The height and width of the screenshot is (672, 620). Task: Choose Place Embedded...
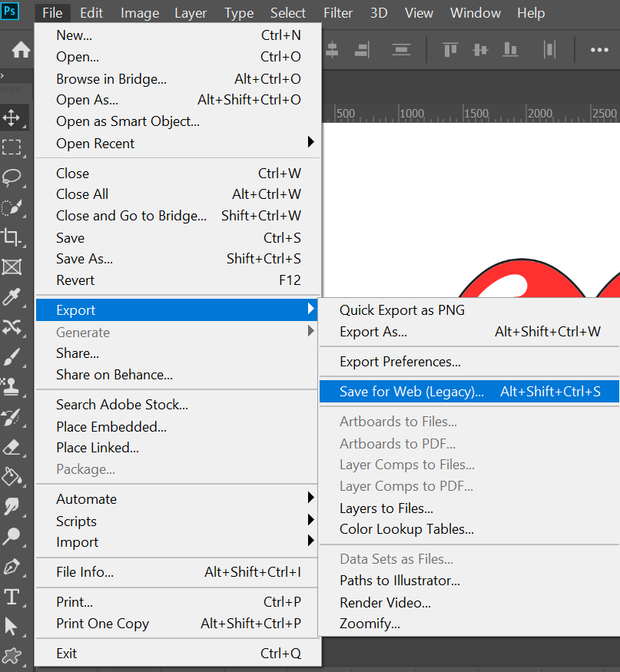(x=178, y=427)
